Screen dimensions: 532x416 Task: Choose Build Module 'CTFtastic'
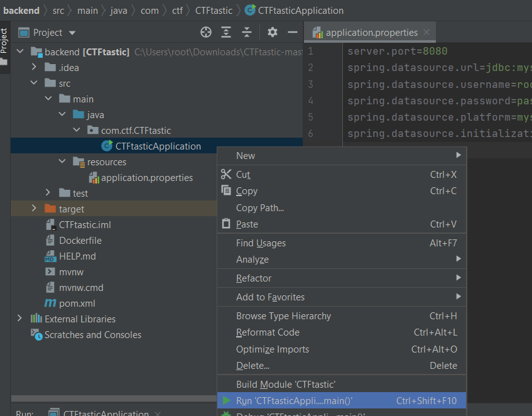342,385
